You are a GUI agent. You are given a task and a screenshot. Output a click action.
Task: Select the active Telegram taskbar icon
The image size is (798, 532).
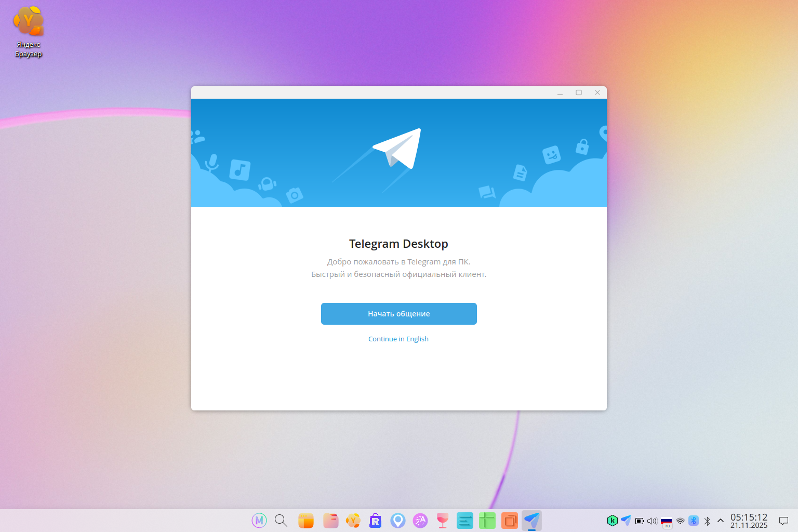coord(531,520)
